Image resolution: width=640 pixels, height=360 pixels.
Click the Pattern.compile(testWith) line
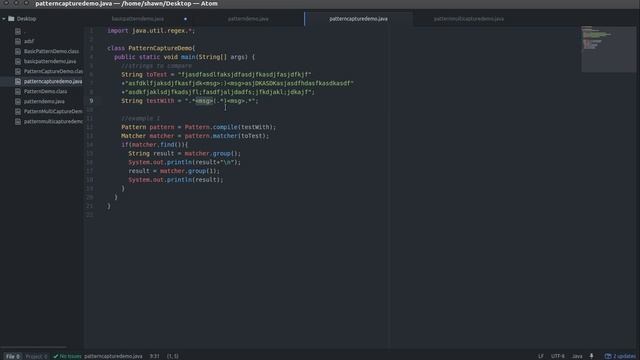coord(198,127)
